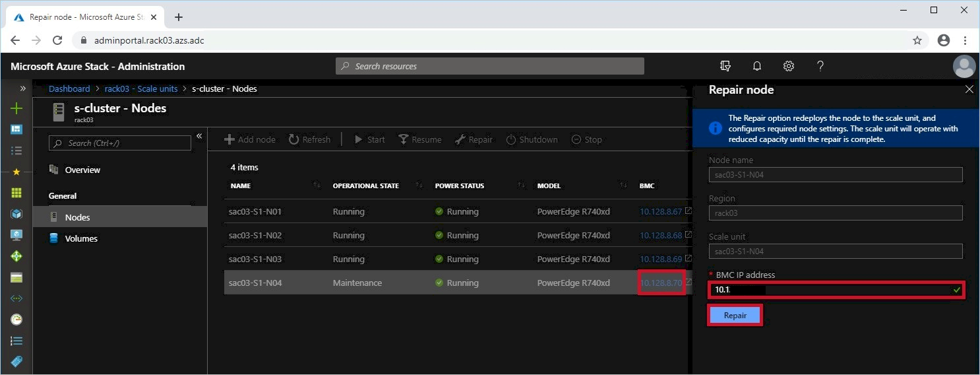Collapse the resource menu with double chevron
Screen dimensions: 980x375
click(x=199, y=137)
